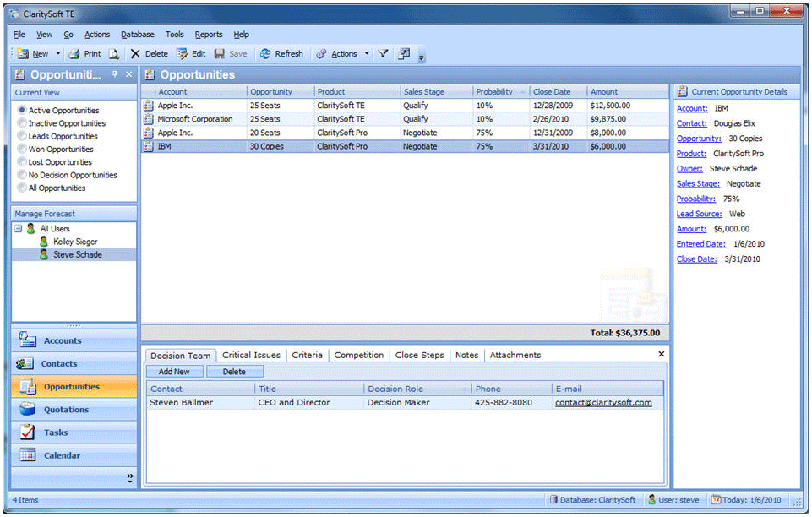The width and height of the screenshot is (812, 517).
Task: Open the Calendar module in sidebar
Action: pos(62,455)
